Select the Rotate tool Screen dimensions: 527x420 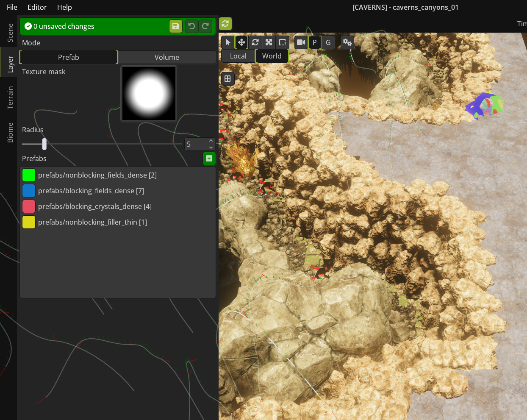point(255,42)
